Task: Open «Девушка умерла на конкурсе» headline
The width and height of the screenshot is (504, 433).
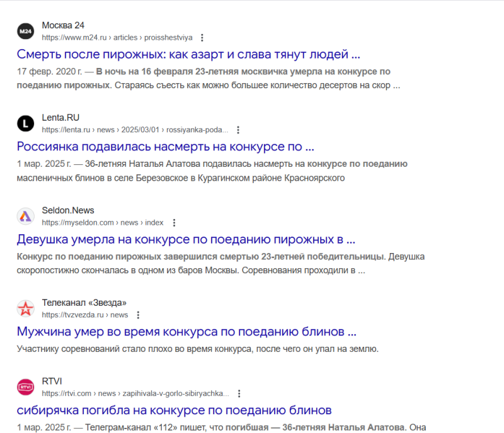Action: [186, 239]
